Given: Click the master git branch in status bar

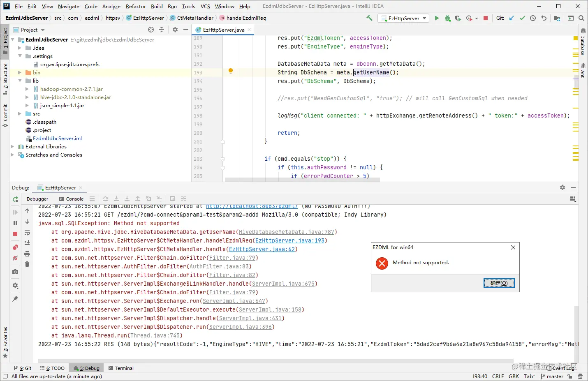Looking at the screenshot, I should click(x=552, y=376).
